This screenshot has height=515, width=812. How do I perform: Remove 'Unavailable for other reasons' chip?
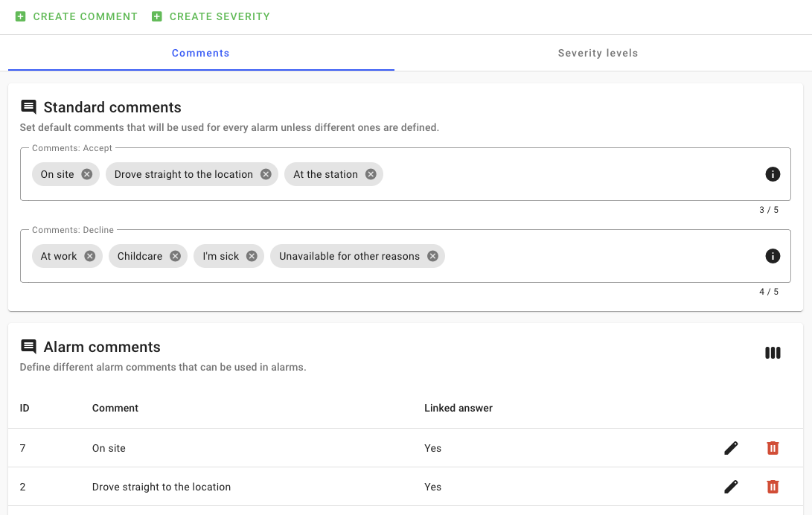tap(432, 256)
